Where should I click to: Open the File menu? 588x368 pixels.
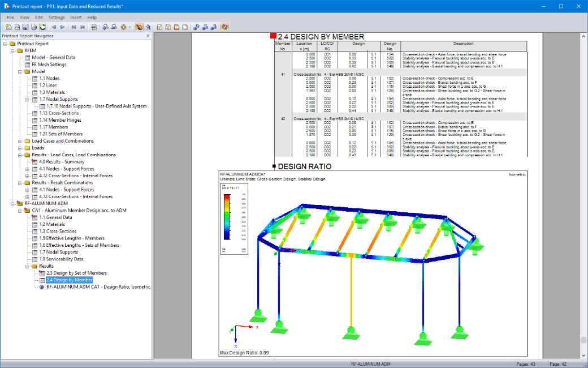coord(11,18)
